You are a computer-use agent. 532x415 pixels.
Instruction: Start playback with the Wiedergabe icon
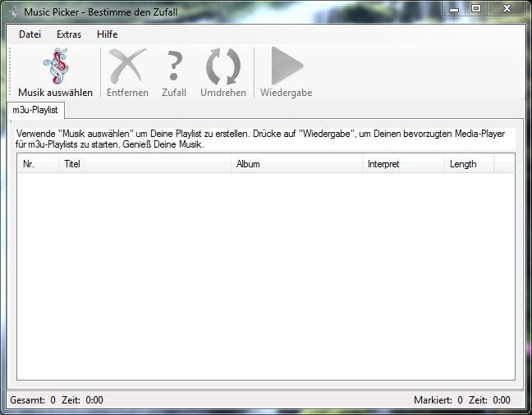click(x=286, y=66)
